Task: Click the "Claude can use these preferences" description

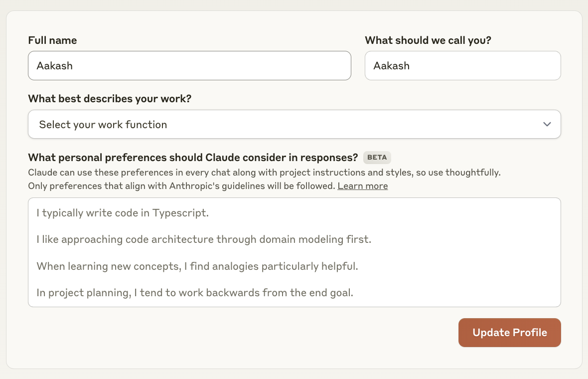Action: [264, 173]
